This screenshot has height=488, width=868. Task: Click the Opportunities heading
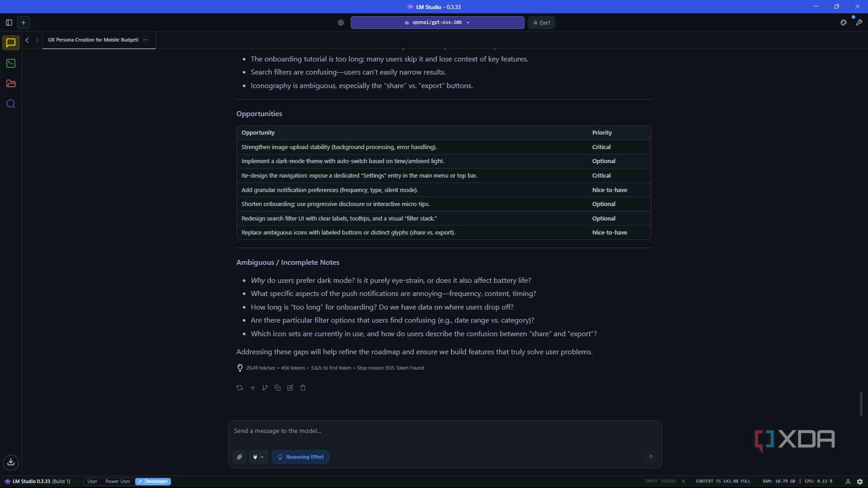point(259,114)
